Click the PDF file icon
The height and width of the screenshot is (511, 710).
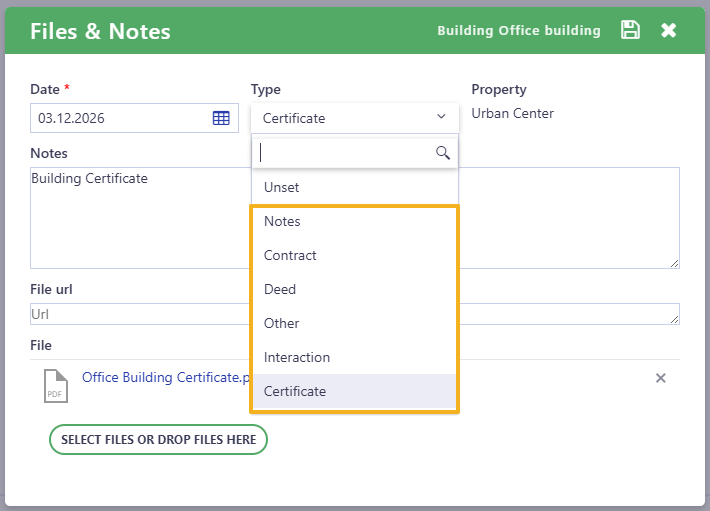[x=56, y=386]
